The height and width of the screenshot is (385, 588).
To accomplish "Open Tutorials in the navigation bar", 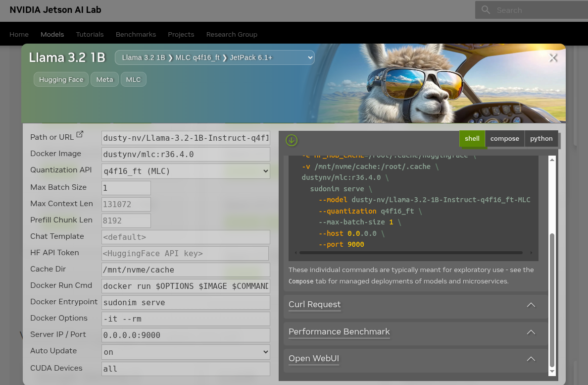I will click(x=90, y=34).
